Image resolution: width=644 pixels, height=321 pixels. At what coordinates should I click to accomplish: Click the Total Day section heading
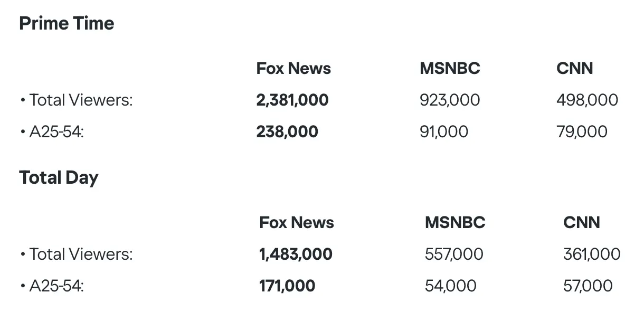(59, 177)
